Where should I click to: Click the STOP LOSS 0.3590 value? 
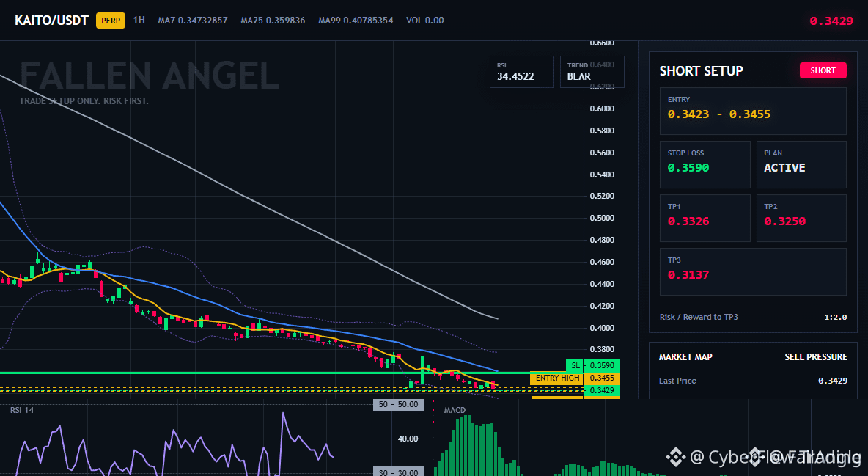click(688, 168)
